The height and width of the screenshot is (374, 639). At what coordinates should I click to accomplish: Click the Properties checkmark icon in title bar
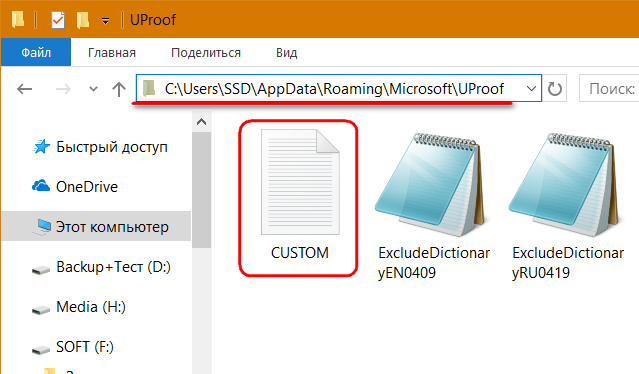coord(58,20)
